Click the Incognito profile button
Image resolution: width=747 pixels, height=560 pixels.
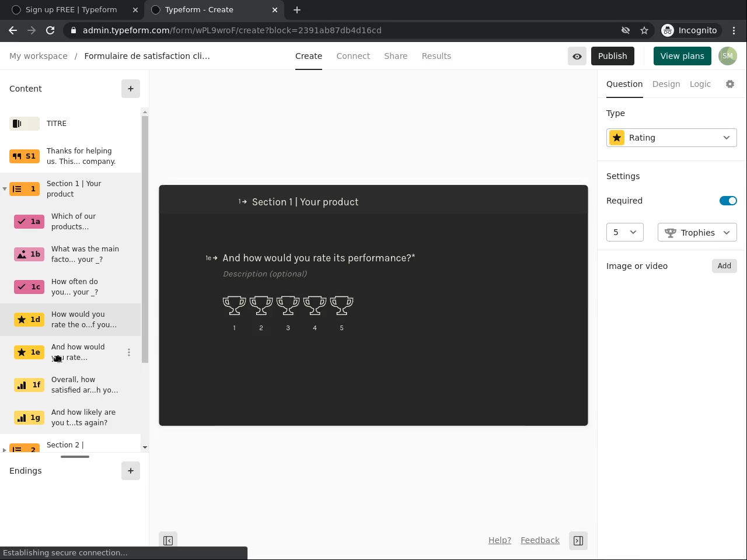tap(690, 30)
